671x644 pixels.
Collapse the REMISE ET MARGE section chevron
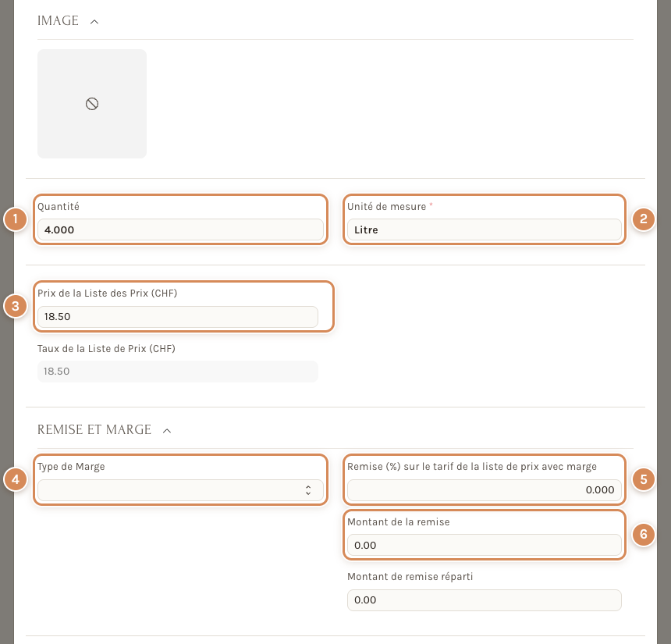tap(167, 431)
